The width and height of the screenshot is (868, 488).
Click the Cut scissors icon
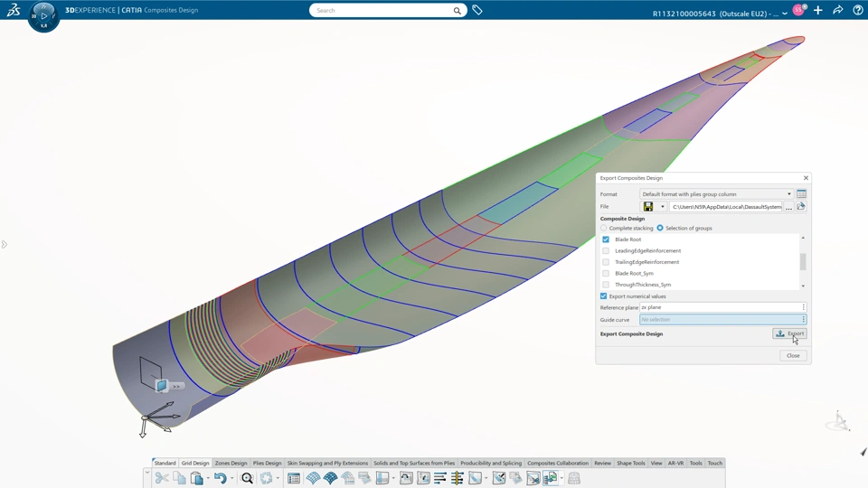162,478
